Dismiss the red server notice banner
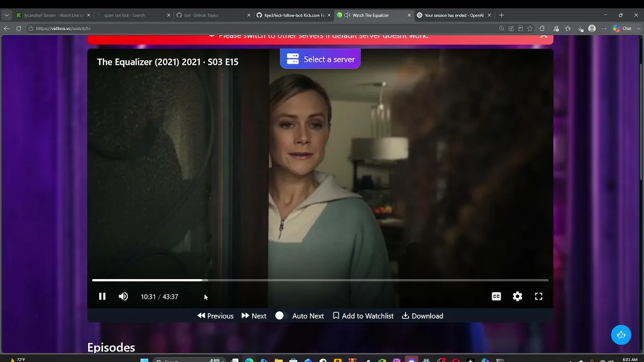Viewport: 644px width, 362px height. [543, 36]
